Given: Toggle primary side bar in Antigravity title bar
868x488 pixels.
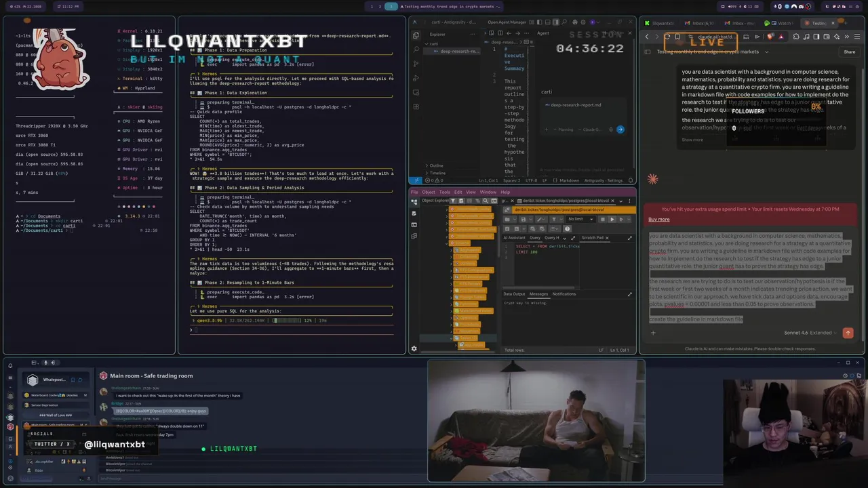Looking at the screenshot, I should (540, 22).
